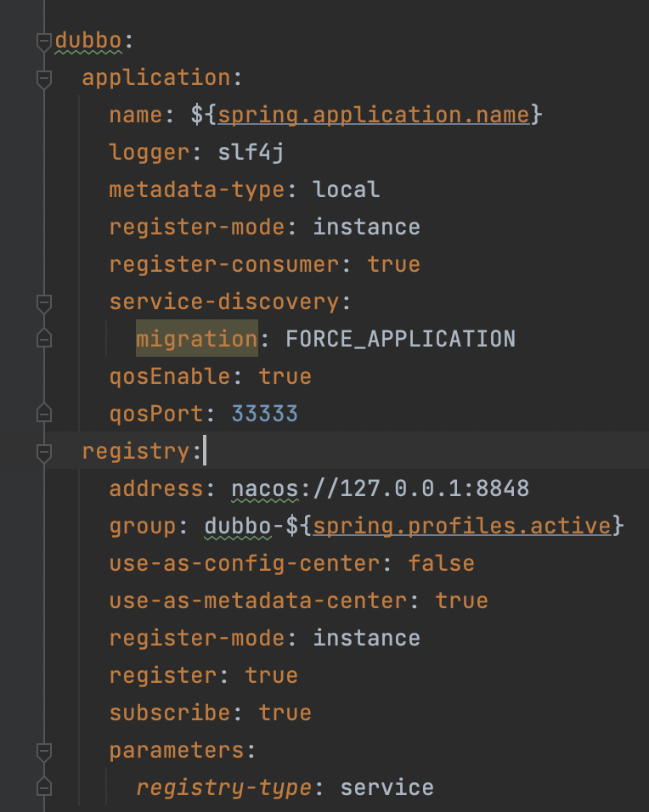Click the parameters key

click(176, 750)
